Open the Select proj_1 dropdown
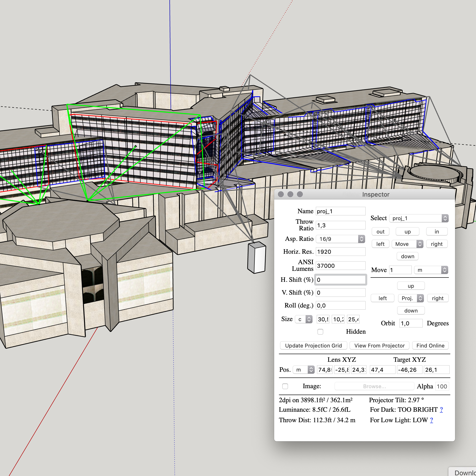476x476 pixels. coord(419,218)
